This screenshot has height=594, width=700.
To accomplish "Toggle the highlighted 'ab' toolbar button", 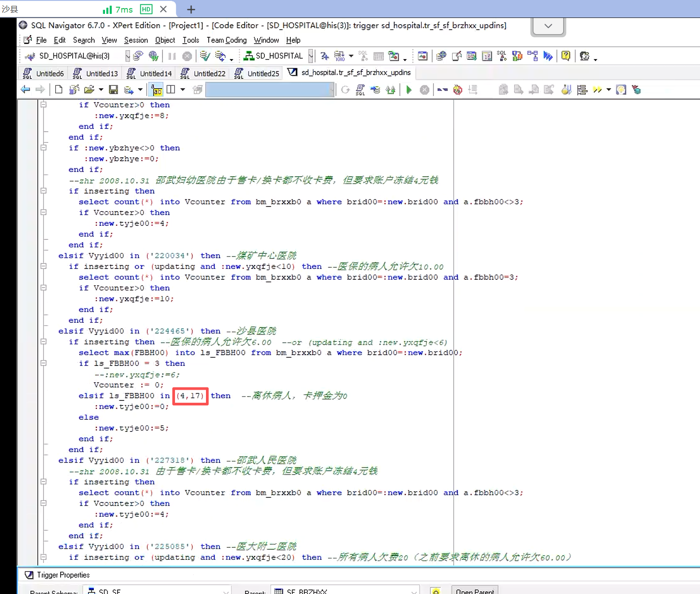I will pos(157,90).
